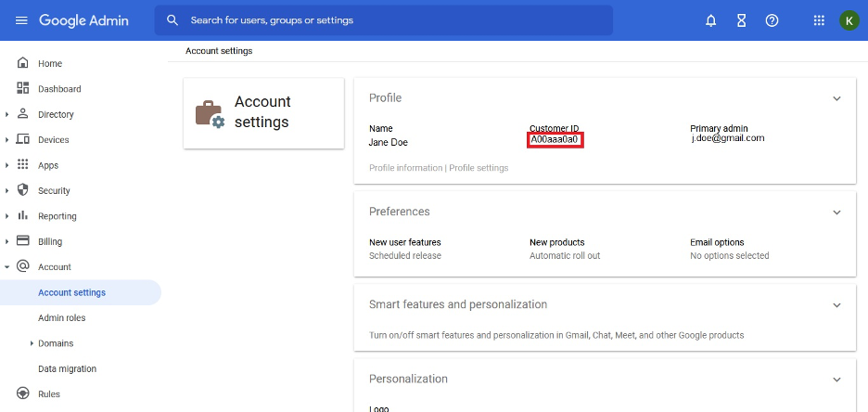
Task: Open Data migration in sidebar
Action: tap(67, 368)
